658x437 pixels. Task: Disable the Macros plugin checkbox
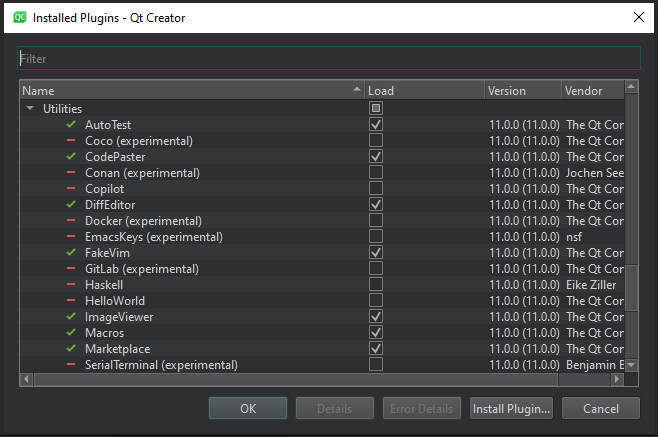[x=376, y=332]
